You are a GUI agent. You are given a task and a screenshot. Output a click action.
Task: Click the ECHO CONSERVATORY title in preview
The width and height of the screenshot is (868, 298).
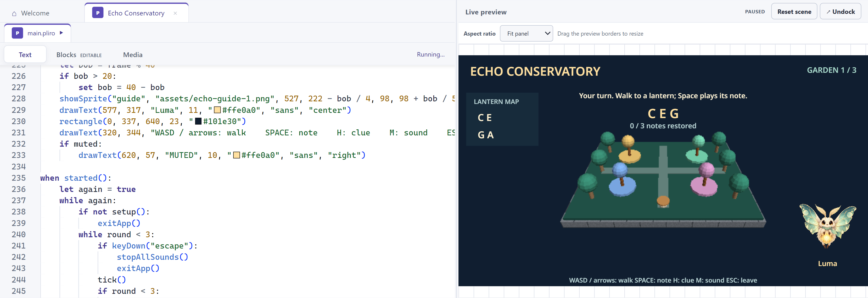tap(535, 71)
